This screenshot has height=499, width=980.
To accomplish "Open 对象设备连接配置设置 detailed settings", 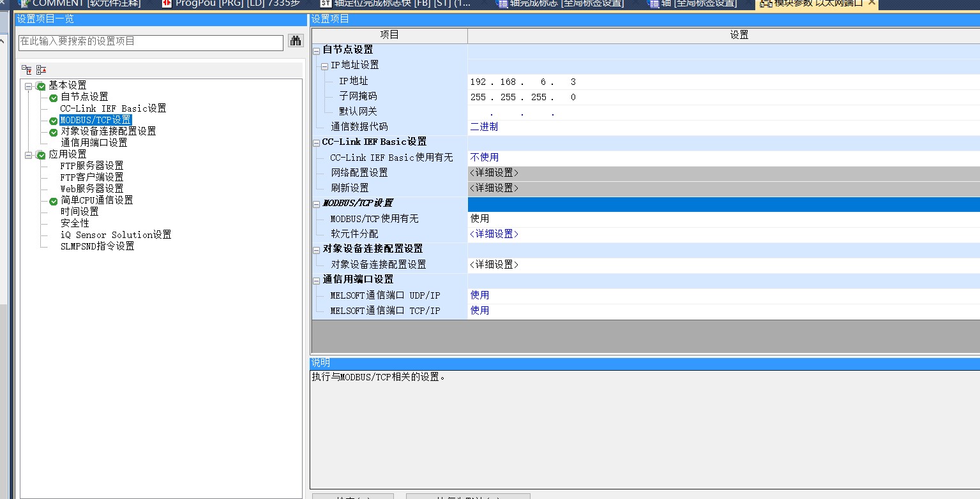I will [494, 265].
